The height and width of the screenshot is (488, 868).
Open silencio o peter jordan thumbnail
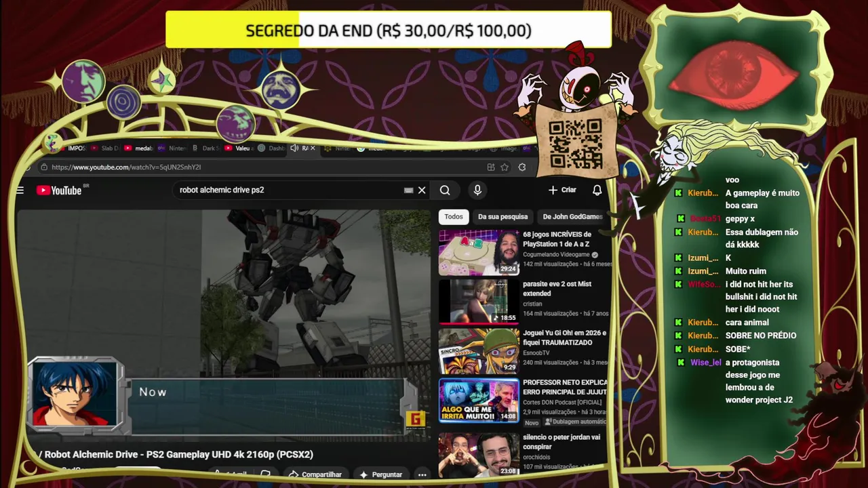(479, 455)
